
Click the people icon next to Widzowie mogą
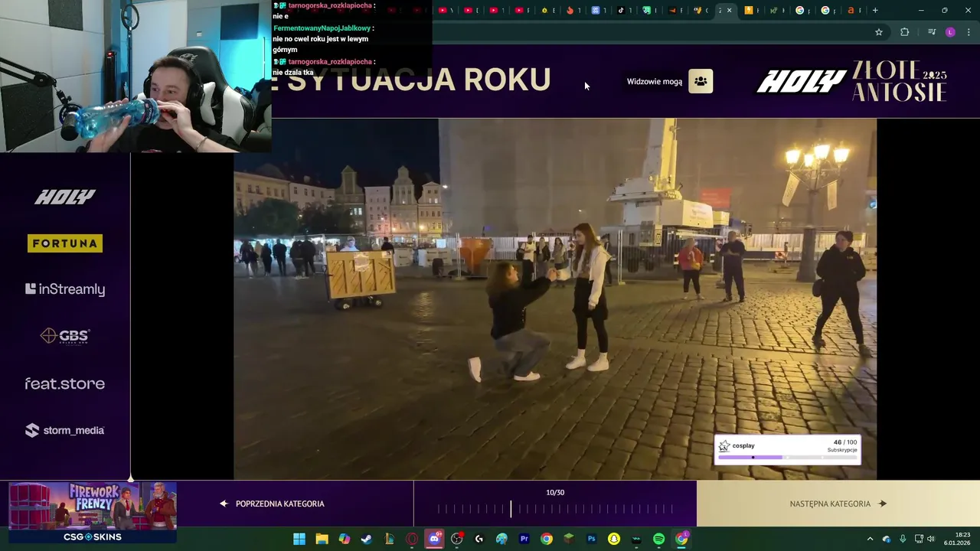point(701,81)
